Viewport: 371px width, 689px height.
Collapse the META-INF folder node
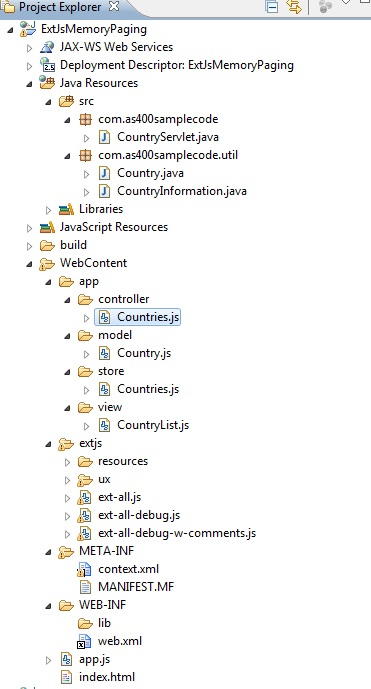tap(49, 552)
